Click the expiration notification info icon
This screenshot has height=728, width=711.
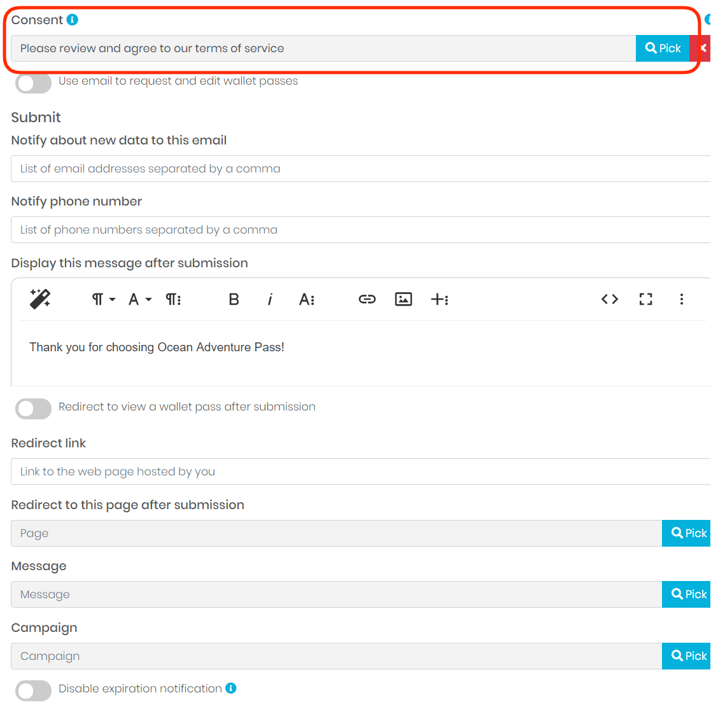pyautogui.click(x=231, y=688)
